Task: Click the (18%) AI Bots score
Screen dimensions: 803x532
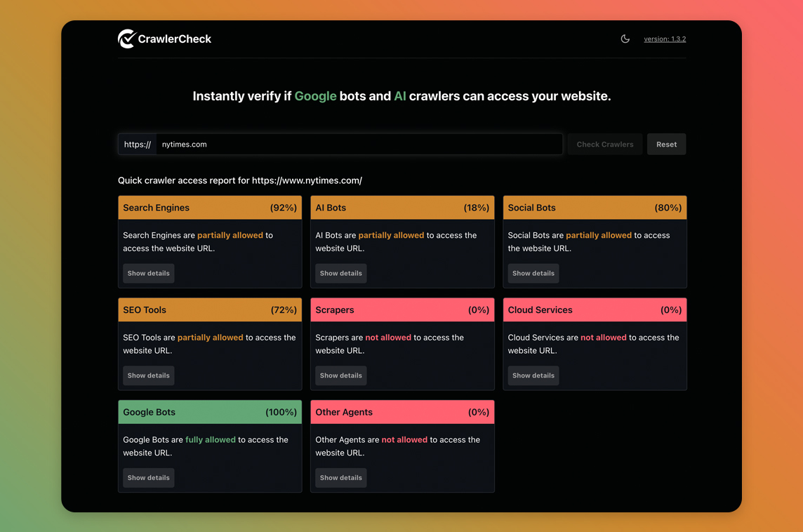Action: [x=477, y=208]
